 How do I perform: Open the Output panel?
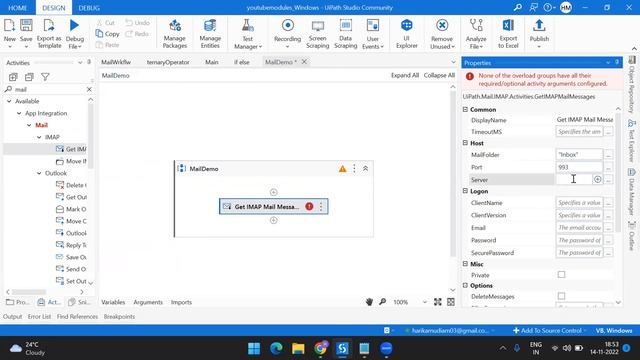(12, 316)
